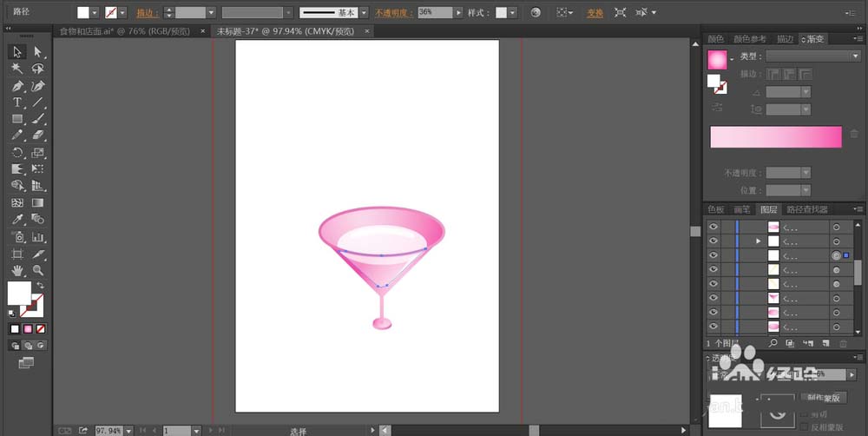868x436 pixels.
Task: Toggle the 反相蒙版 checkbox
Action: [805, 427]
